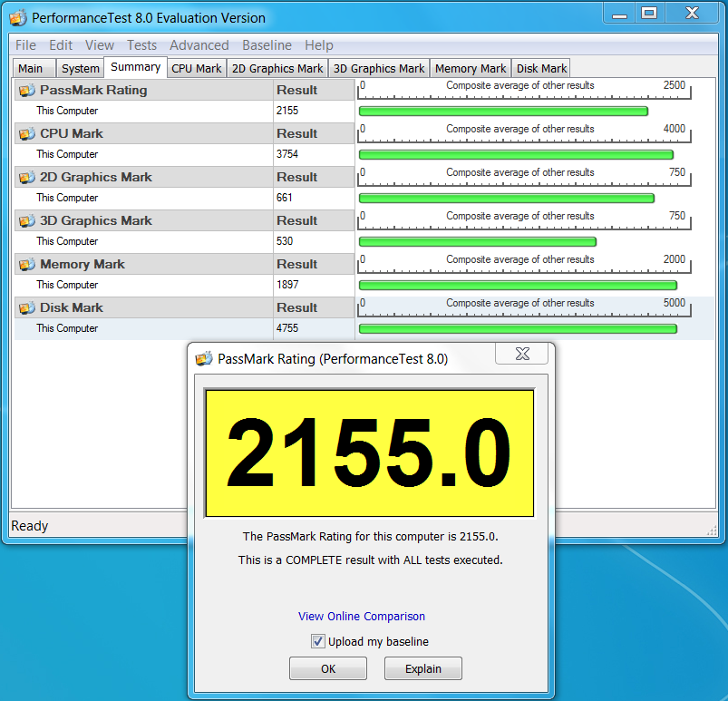Click the yellow 2155.0 score panel
Screen dimensions: 728x701
pos(370,453)
